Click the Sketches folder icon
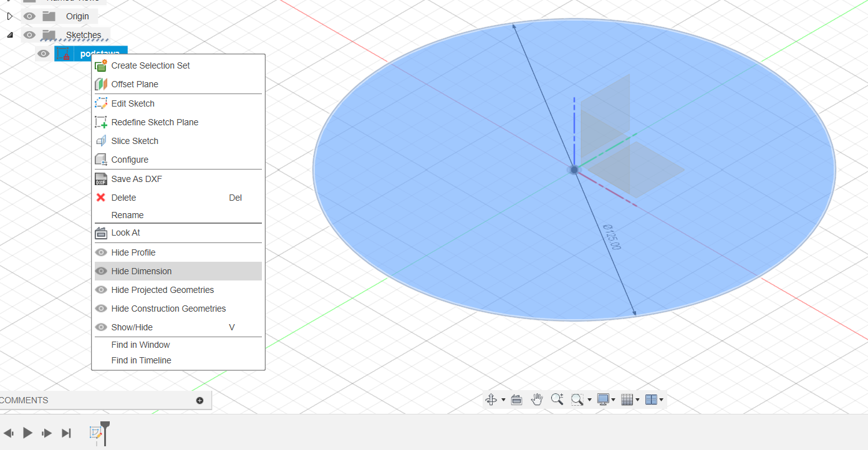 49,35
